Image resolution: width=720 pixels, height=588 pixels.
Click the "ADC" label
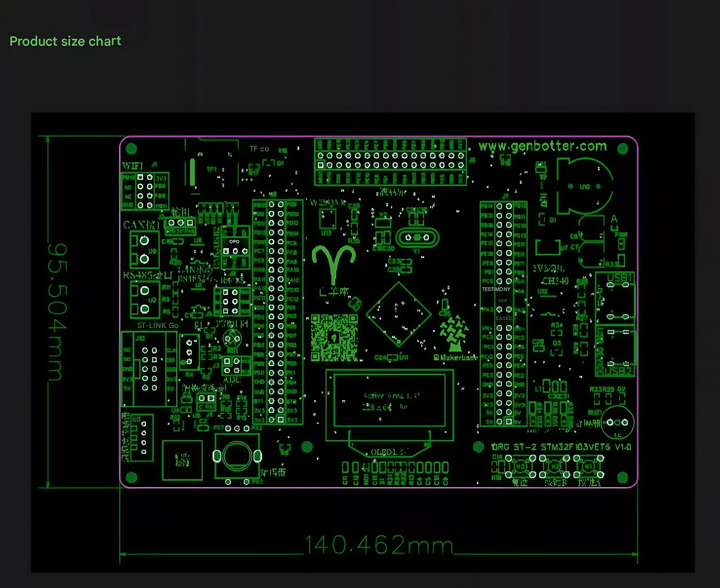232,380
